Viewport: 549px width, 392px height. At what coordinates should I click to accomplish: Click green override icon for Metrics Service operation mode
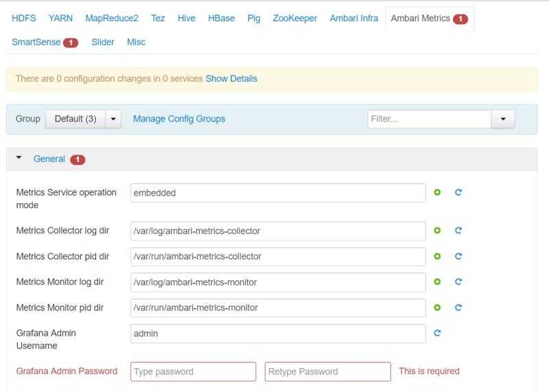click(x=437, y=192)
